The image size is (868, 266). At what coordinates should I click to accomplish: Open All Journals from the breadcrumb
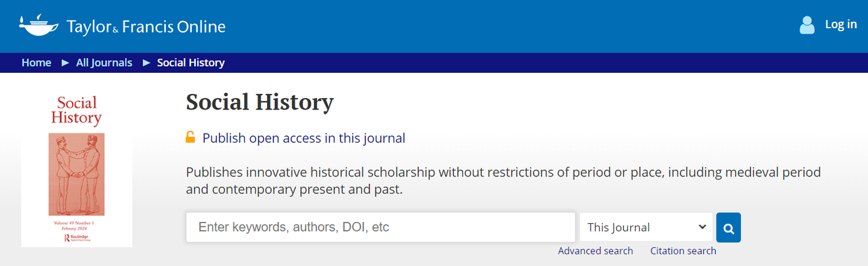104,63
